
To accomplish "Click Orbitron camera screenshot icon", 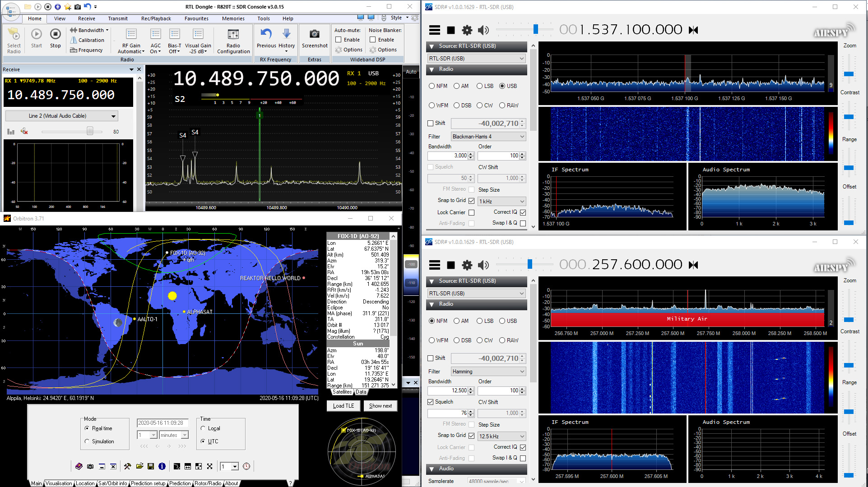I will tap(90, 466).
